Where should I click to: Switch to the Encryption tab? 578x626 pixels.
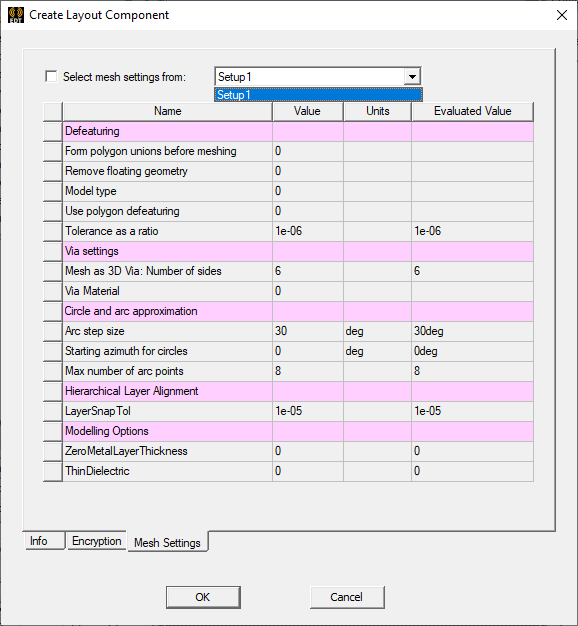coord(96,541)
